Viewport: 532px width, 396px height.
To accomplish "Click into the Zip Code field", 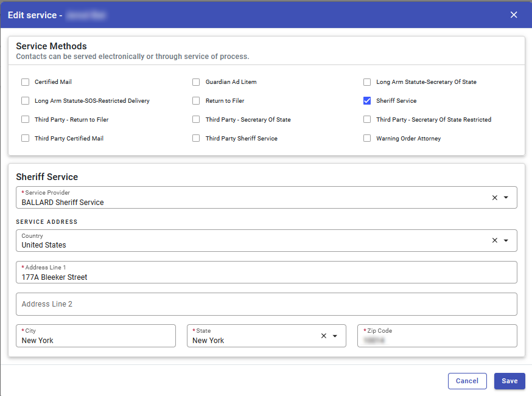I will click(x=437, y=336).
